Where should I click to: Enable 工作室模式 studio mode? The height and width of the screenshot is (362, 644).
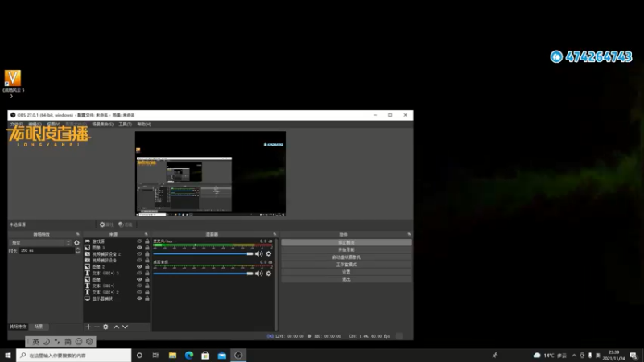346,265
